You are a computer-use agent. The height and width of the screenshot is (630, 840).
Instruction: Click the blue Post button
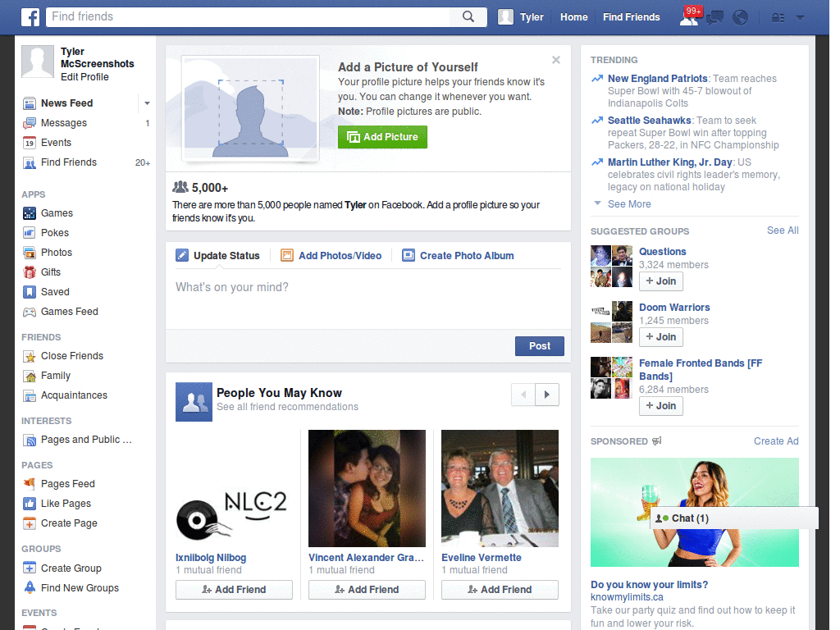540,346
